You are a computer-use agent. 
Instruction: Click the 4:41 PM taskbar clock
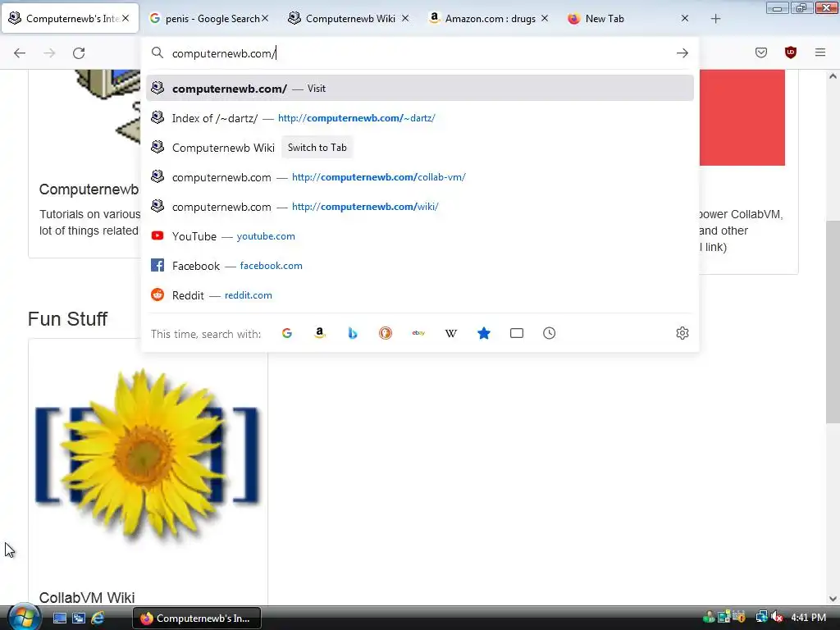[x=808, y=618]
